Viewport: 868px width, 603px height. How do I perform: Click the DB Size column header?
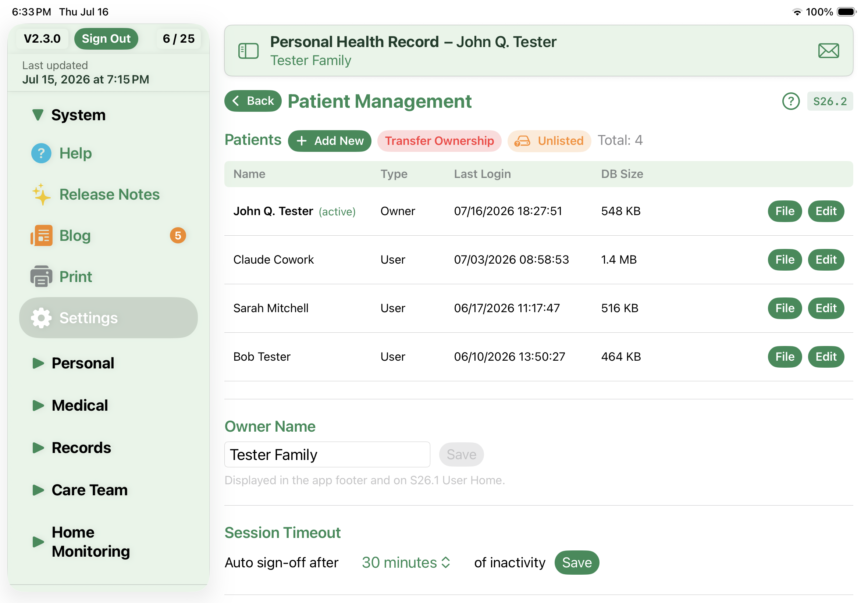[x=622, y=174]
